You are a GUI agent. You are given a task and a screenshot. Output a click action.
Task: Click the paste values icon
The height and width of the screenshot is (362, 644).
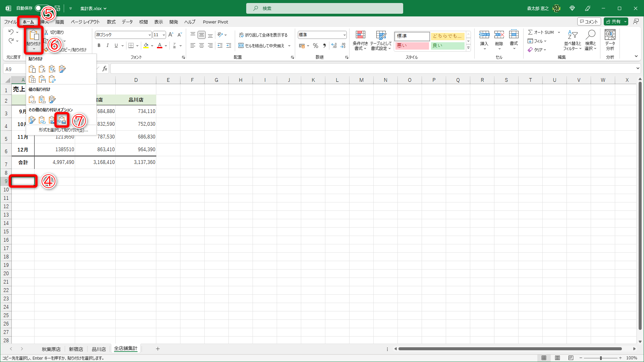pos(32,100)
